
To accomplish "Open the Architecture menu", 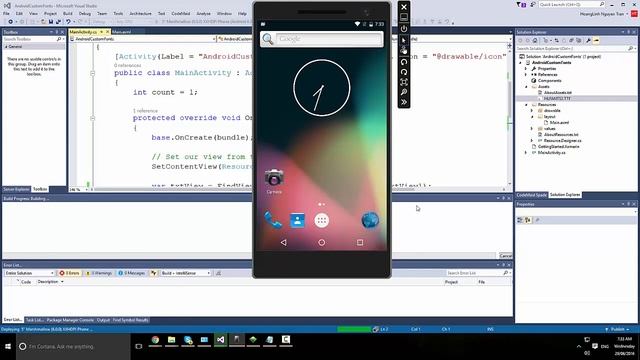I will pos(140,13).
